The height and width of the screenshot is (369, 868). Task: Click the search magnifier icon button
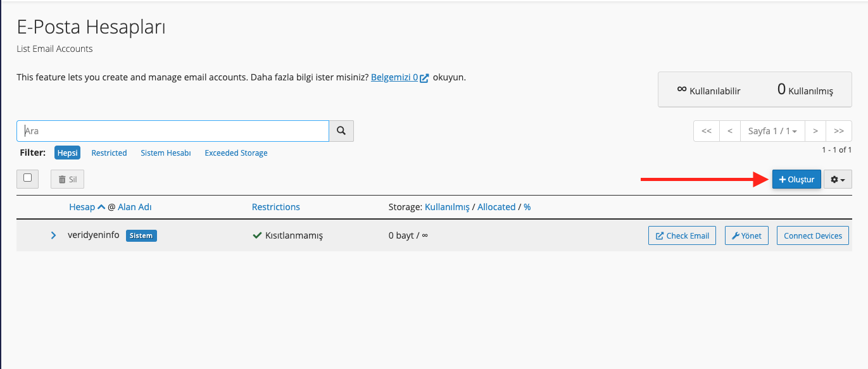[341, 131]
